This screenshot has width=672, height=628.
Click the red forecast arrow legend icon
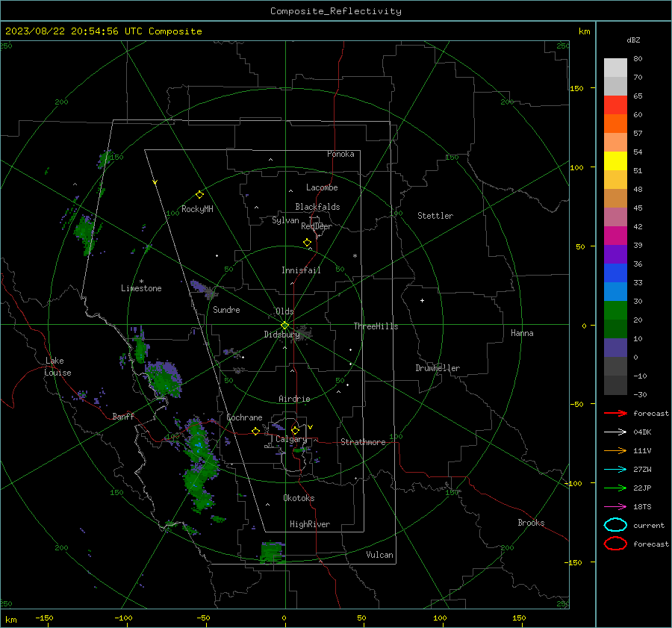(x=615, y=413)
